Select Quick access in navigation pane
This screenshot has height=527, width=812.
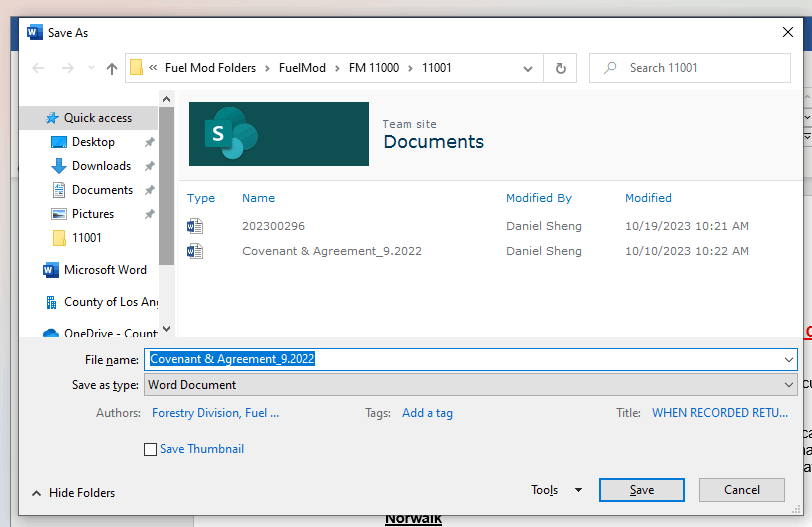pyautogui.click(x=89, y=118)
